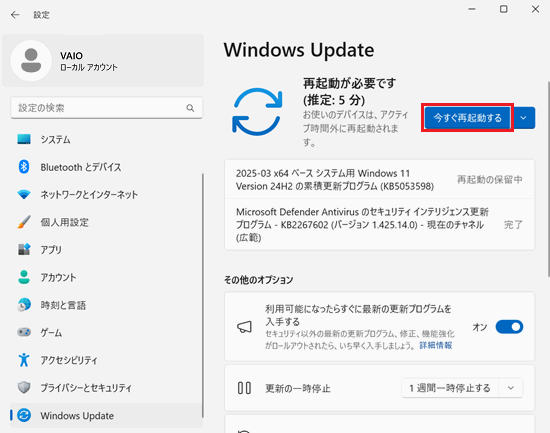Screen dimensions: 550x433
Task: Click 詳細情報 link
Action: 436,345
